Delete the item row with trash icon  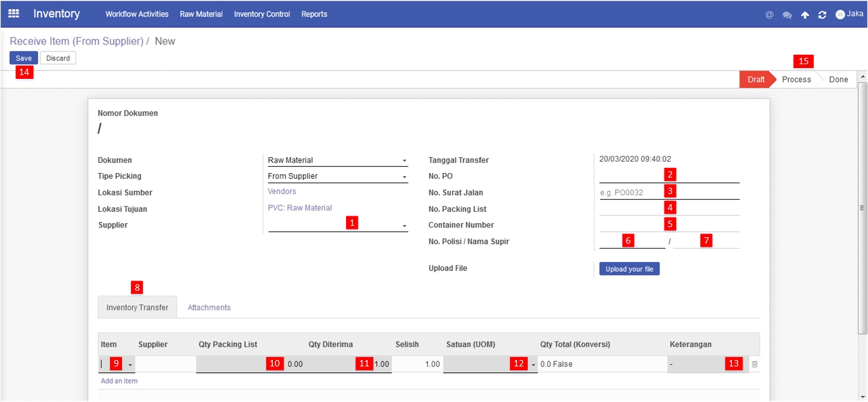[755, 364]
